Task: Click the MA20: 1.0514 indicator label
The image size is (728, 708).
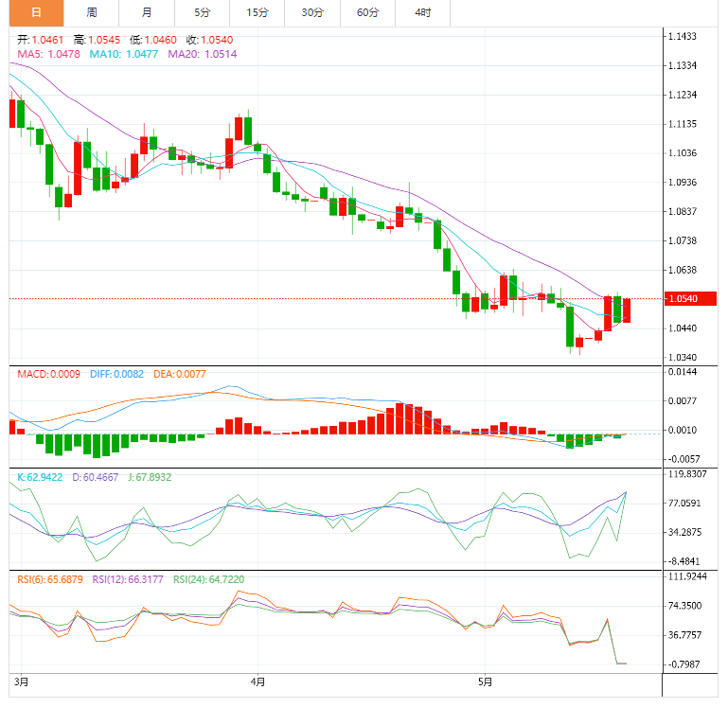Action: (x=203, y=54)
